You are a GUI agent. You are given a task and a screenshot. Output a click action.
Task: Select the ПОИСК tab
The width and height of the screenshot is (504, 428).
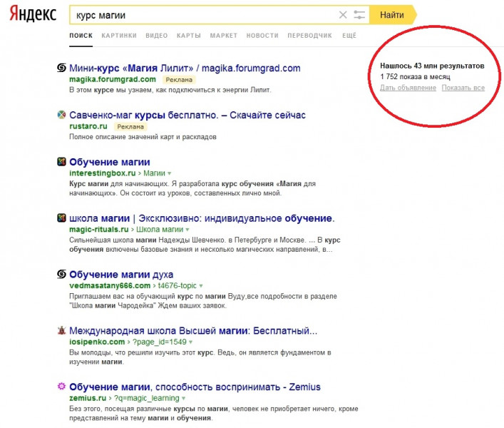click(x=81, y=36)
